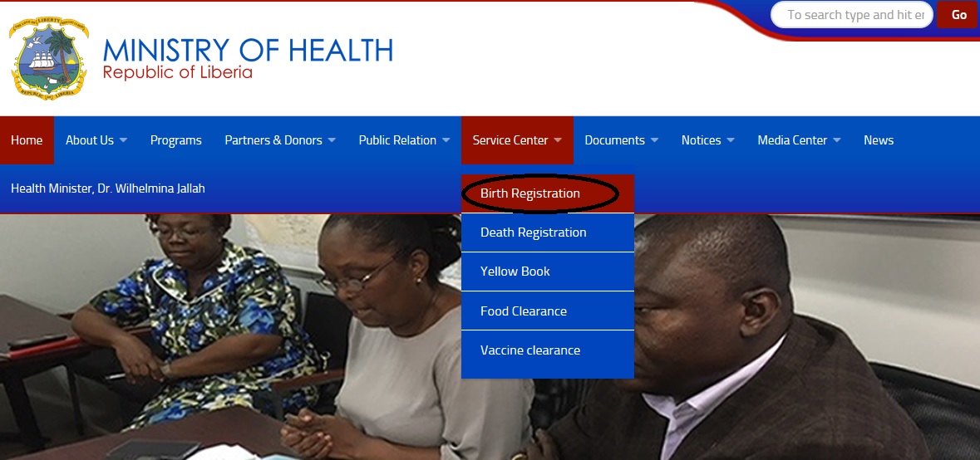Viewport: 980px width, 460px height.
Task: Open the Programs page
Action: click(x=175, y=140)
